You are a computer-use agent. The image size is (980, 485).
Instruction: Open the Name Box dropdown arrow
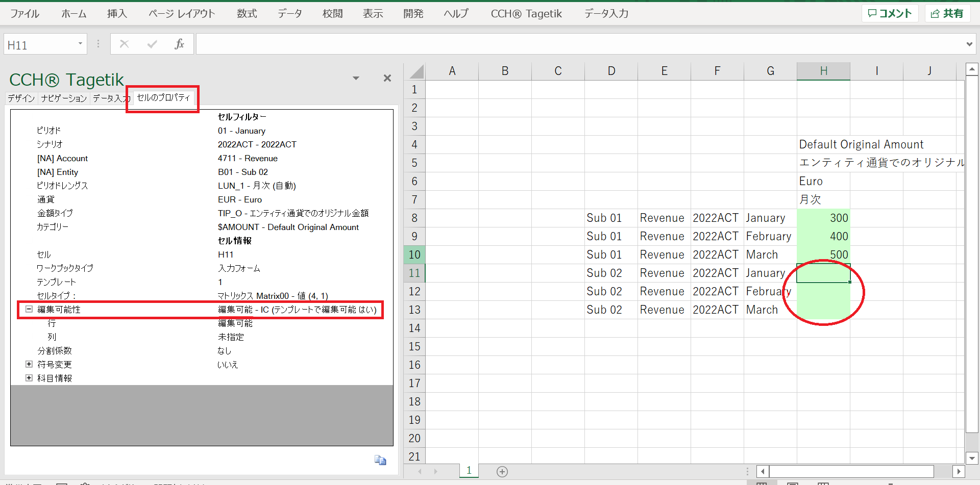click(x=80, y=44)
